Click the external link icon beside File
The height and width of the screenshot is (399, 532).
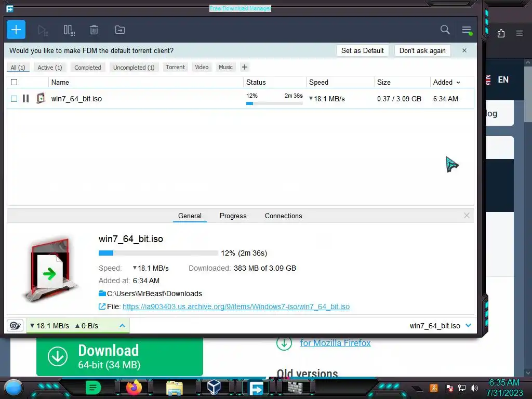coord(102,307)
